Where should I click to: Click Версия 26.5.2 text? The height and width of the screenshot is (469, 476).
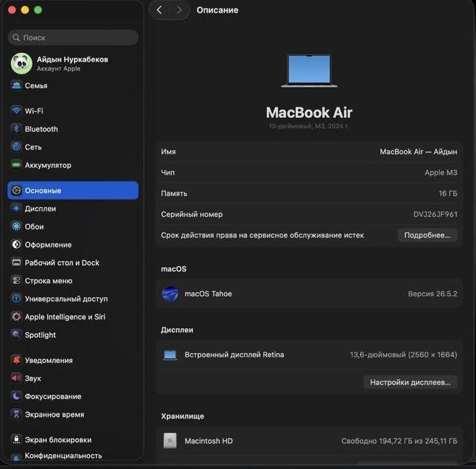click(432, 294)
